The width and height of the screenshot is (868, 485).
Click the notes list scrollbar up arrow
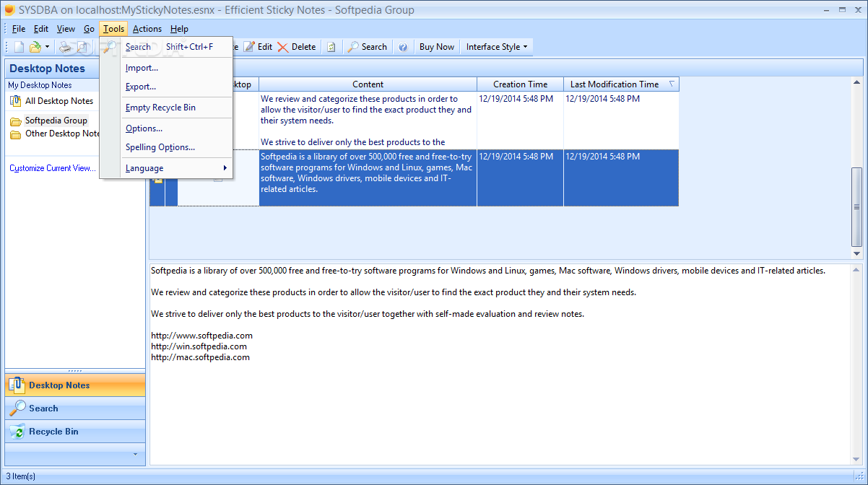coord(857,83)
